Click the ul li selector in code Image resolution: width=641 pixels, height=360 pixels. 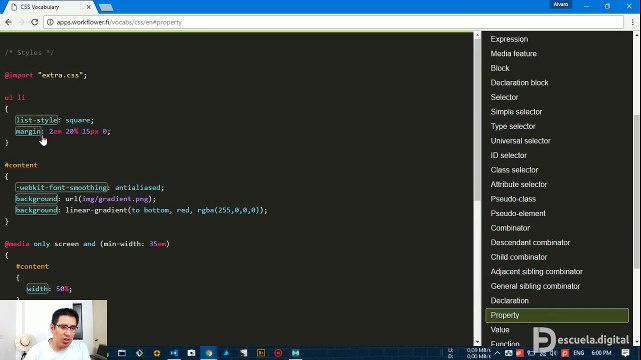pos(15,98)
